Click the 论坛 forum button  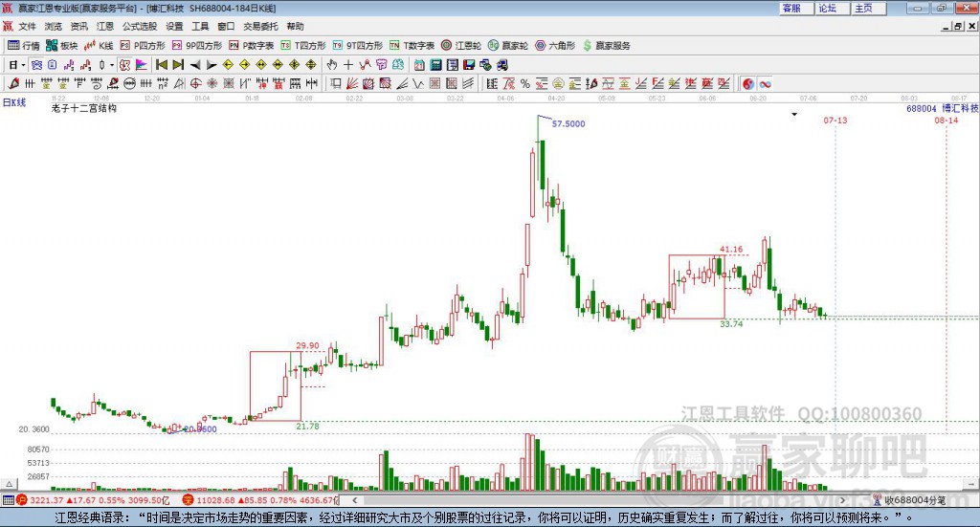coord(833,8)
